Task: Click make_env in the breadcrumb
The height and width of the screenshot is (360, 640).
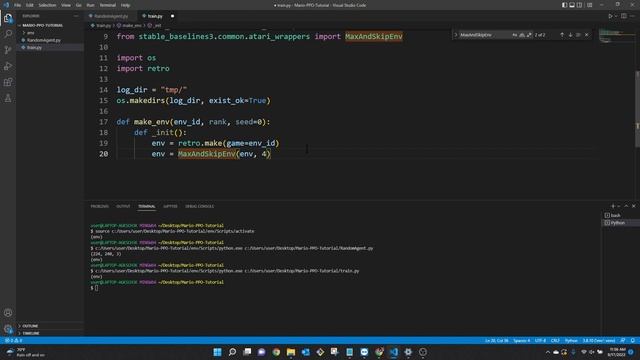Action: pyautogui.click(x=132, y=25)
